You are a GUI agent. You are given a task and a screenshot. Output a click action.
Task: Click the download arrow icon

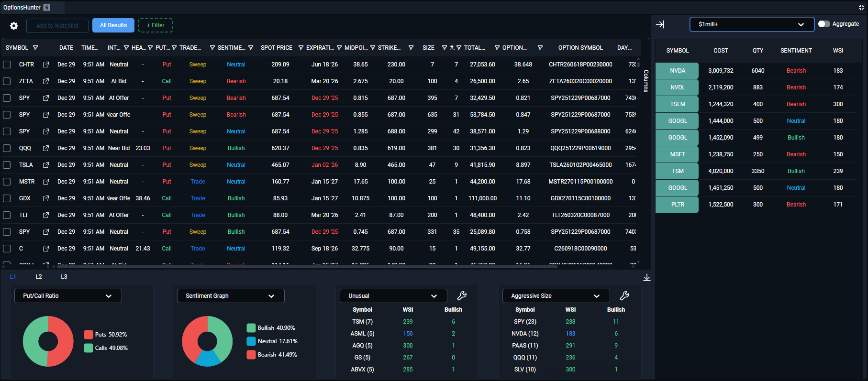[x=647, y=277]
